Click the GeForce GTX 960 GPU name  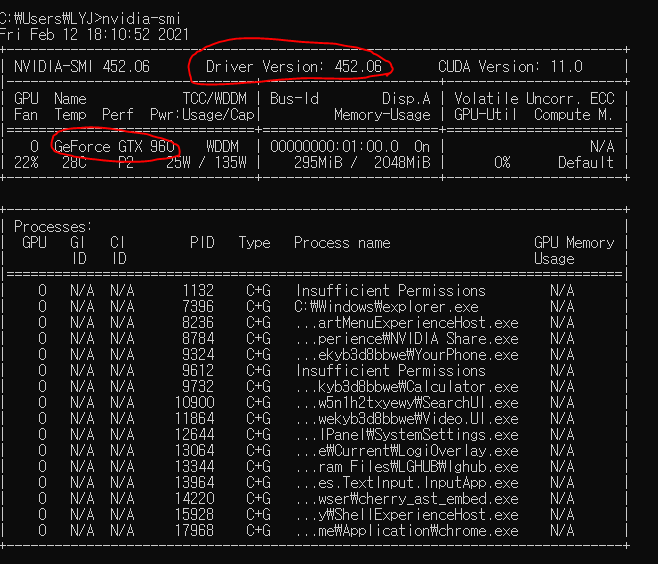click(x=114, y=146)
